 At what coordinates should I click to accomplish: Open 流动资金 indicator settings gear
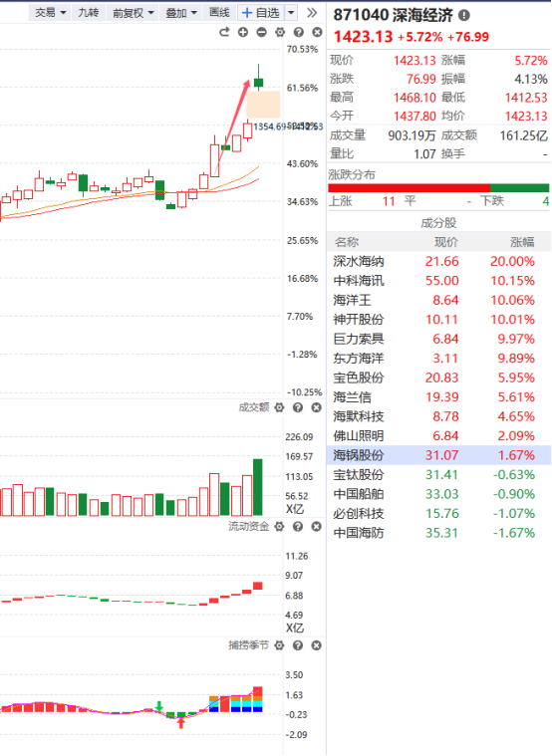[x=279, y=527]
